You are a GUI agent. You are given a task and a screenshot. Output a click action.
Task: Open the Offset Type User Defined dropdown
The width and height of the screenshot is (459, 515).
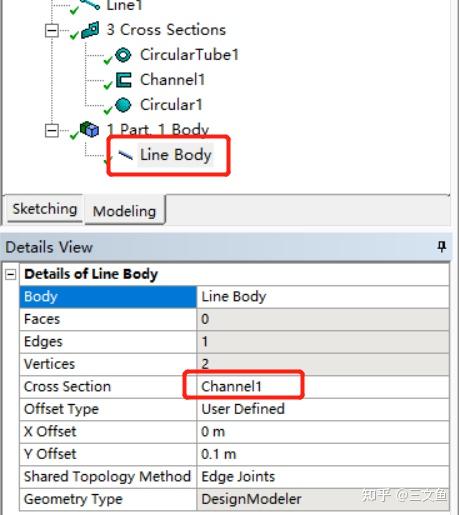coord(323,409)
